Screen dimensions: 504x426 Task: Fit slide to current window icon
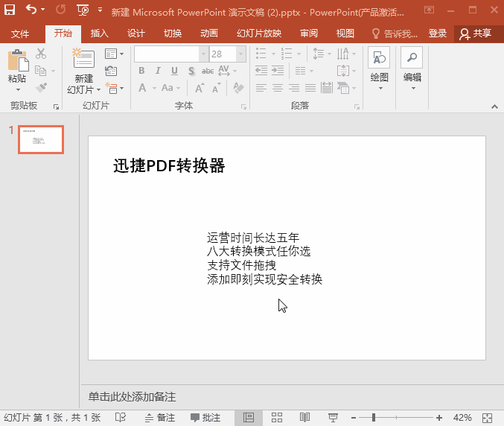[x=488, y=418]
